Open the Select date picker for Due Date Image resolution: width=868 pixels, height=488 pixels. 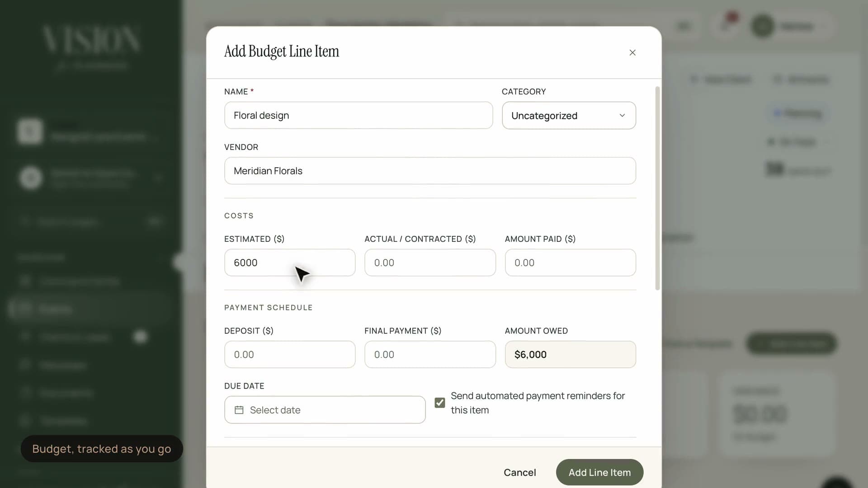pos(325,410)
